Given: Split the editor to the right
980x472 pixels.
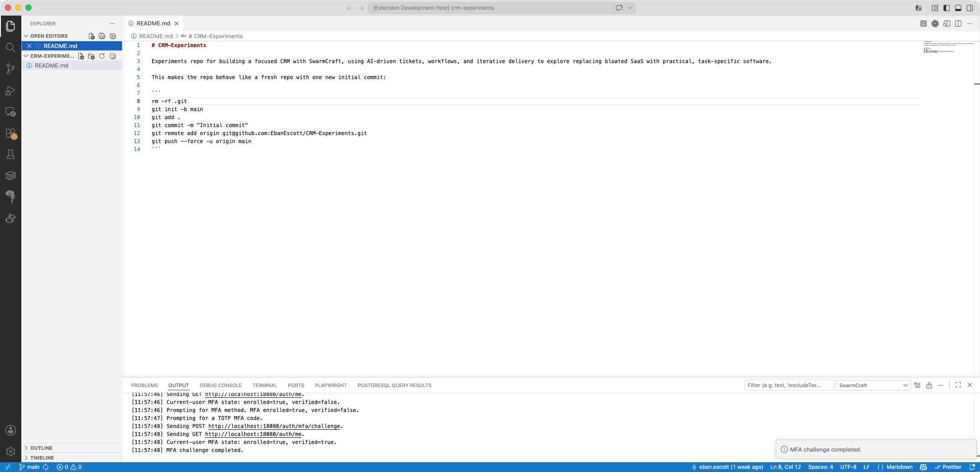Looking at the screenshot, I should pyautogui.click(x=958, y=24).
